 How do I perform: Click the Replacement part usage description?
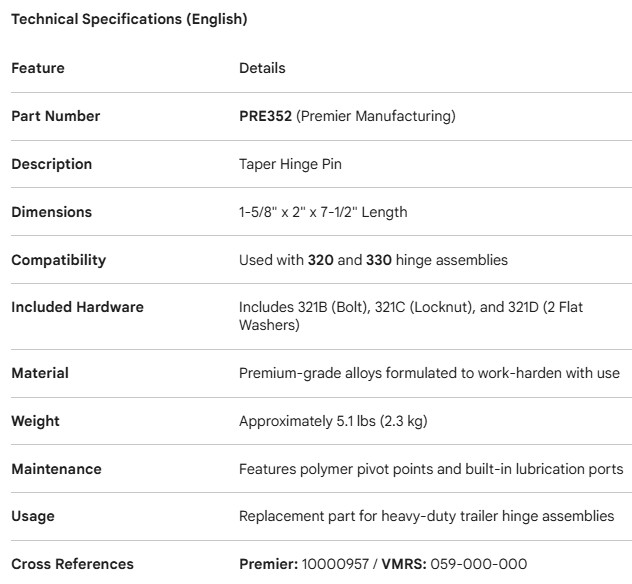426,516
